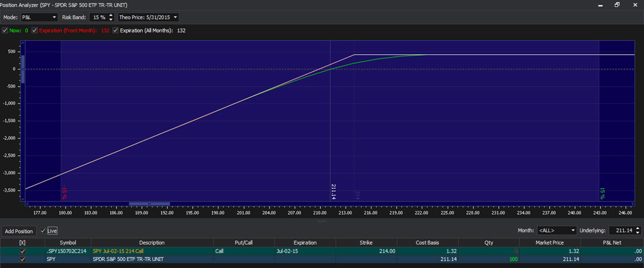
Task: Click the horizontal chart scrollbar thumb
Action: click(149, 204)
